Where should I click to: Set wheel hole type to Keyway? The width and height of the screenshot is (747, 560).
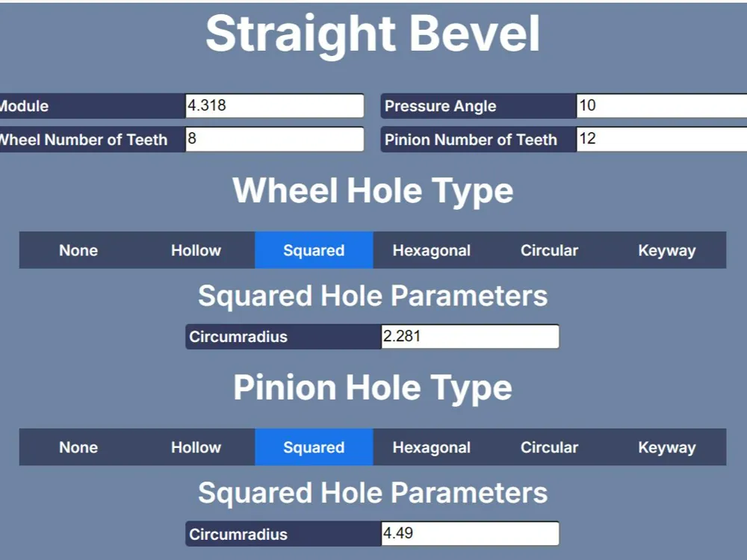point(667,250)
